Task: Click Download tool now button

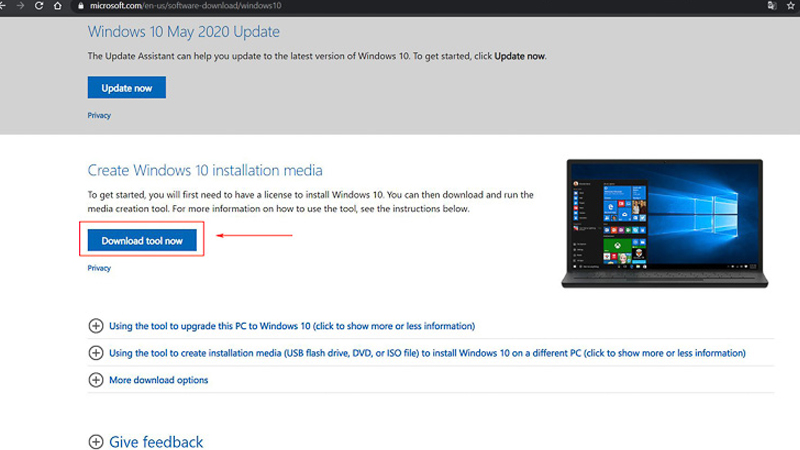Action: 142,240
